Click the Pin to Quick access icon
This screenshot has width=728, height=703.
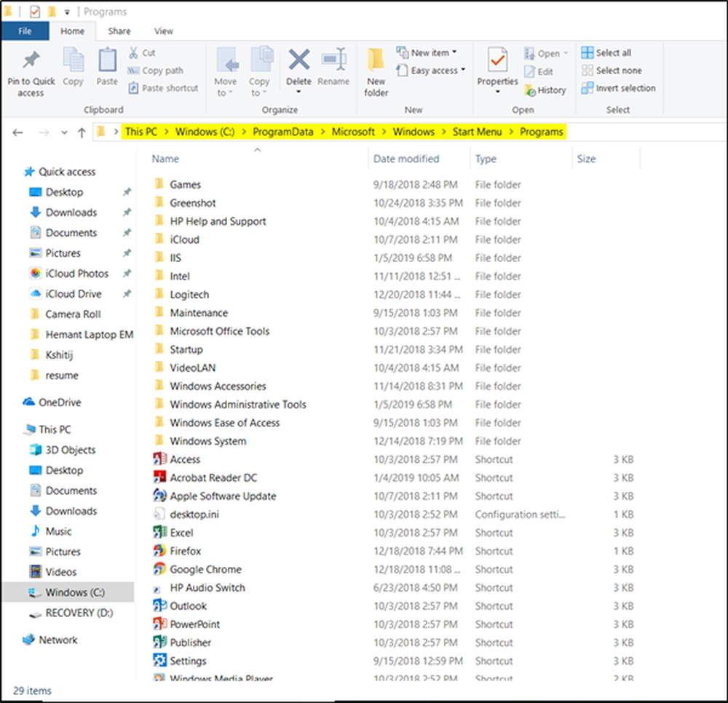point(31,61)
